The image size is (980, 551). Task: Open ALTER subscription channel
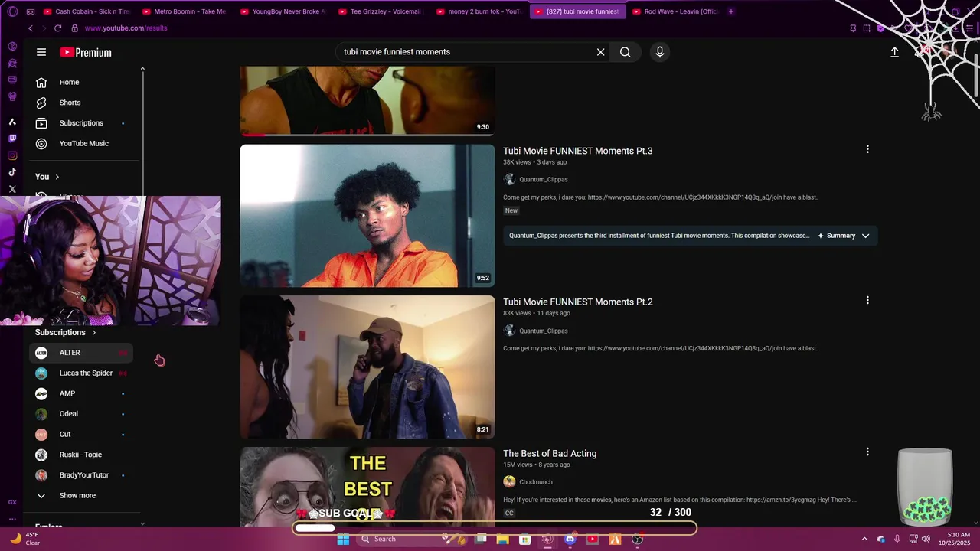click(x=81, y=353)
